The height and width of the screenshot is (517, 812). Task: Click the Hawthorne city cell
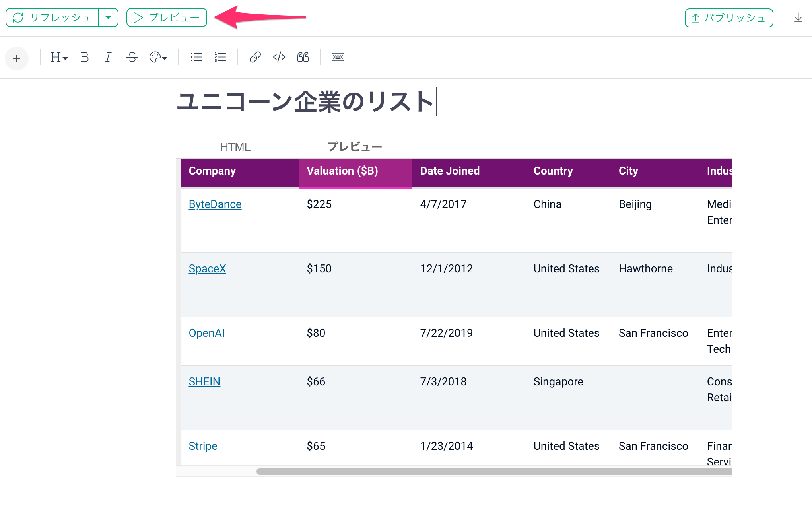(646, 269)
